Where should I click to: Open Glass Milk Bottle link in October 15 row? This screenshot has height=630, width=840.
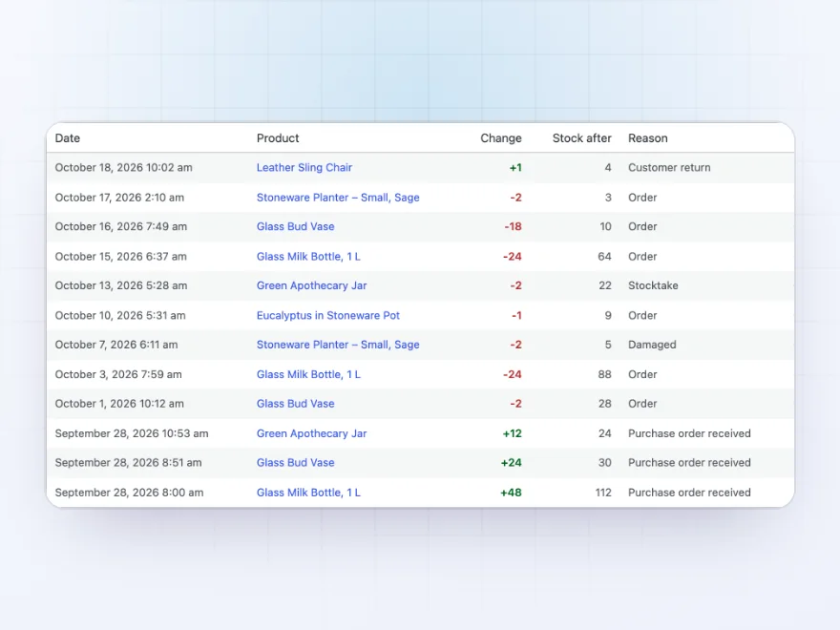(x=308, y=257)
